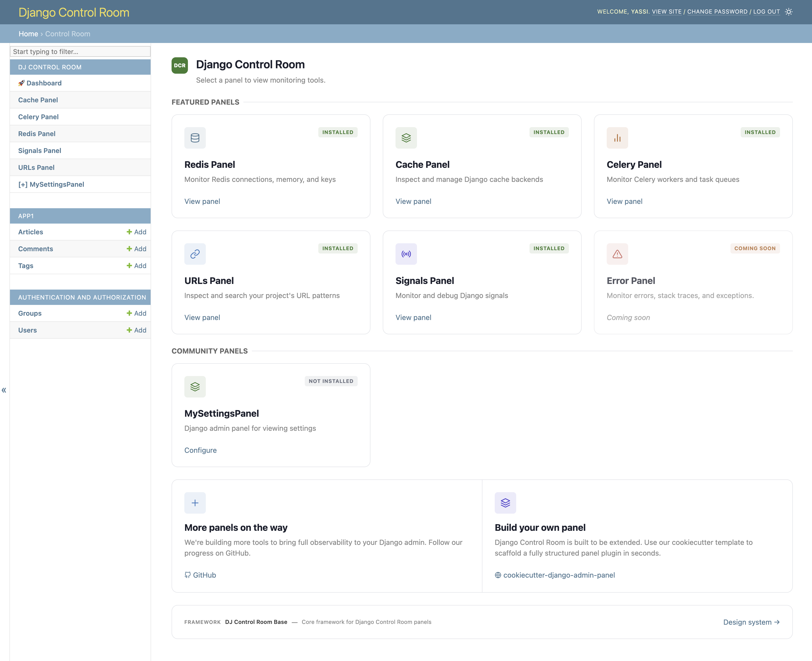Open Redis Panel in the sidebar
Image resolution: width=812 pixels, height=661 pixels.
pos(37,134)
